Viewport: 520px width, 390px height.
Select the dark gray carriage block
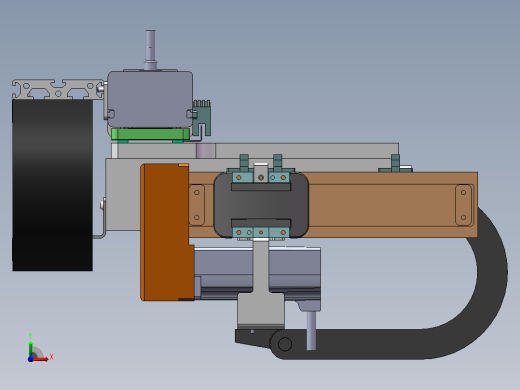tap(261, 205)
